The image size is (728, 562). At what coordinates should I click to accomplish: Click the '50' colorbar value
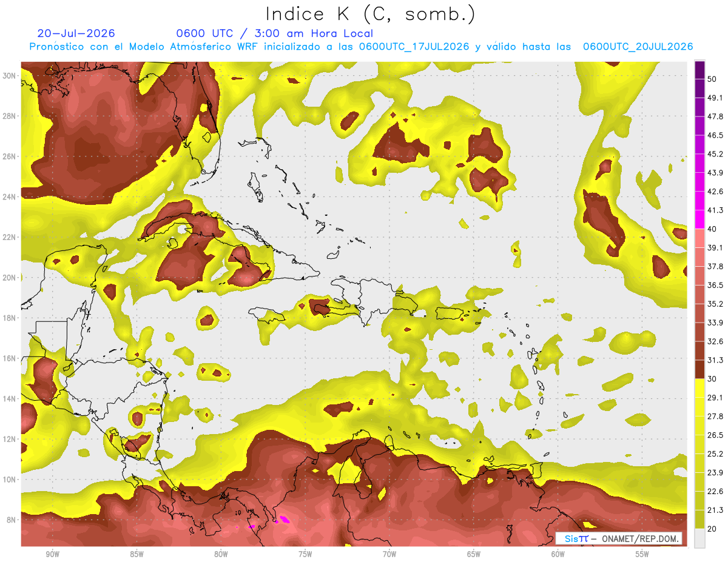(712, 79)
